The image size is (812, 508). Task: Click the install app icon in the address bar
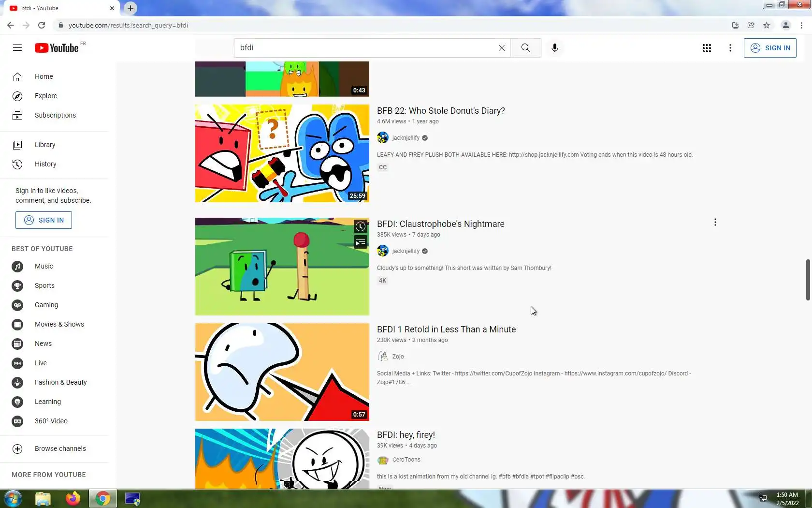pyautogui.click(x=736, y=25)
